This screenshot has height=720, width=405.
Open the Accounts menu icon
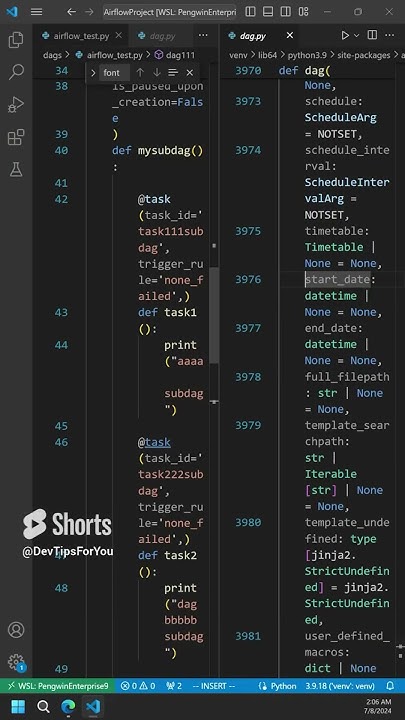click(16, 630)
